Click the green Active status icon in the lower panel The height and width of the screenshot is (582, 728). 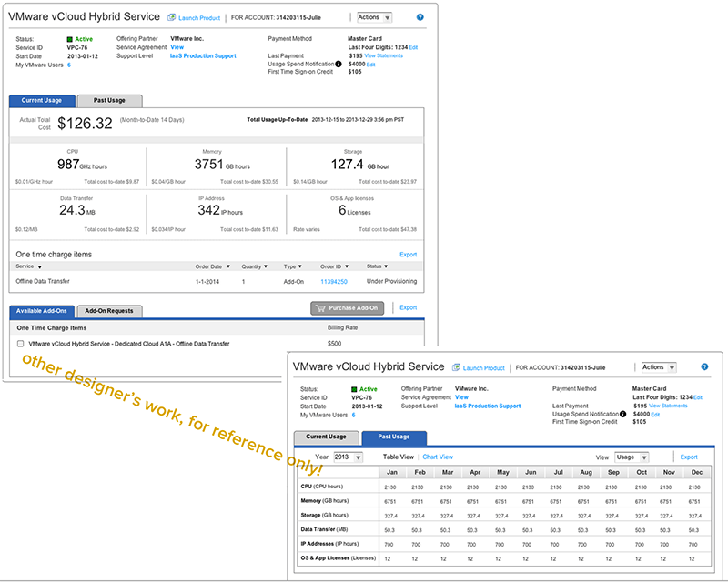click(x=352, y=389)
